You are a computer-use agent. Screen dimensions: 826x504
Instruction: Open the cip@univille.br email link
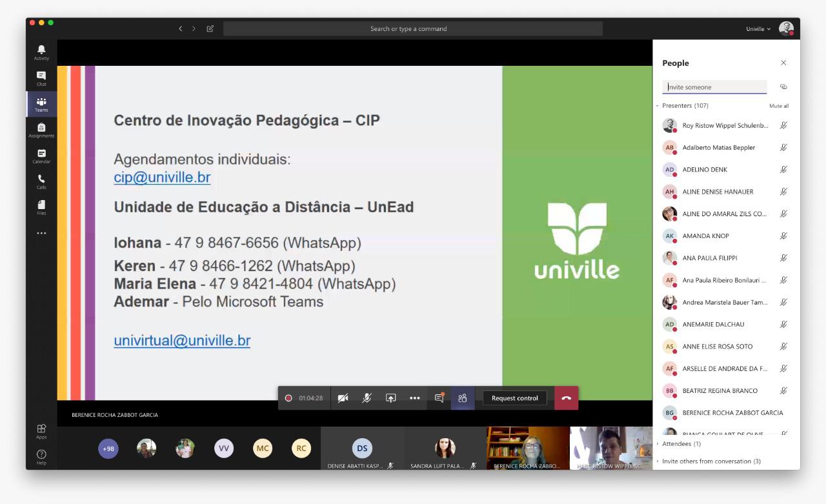[162, 177]
